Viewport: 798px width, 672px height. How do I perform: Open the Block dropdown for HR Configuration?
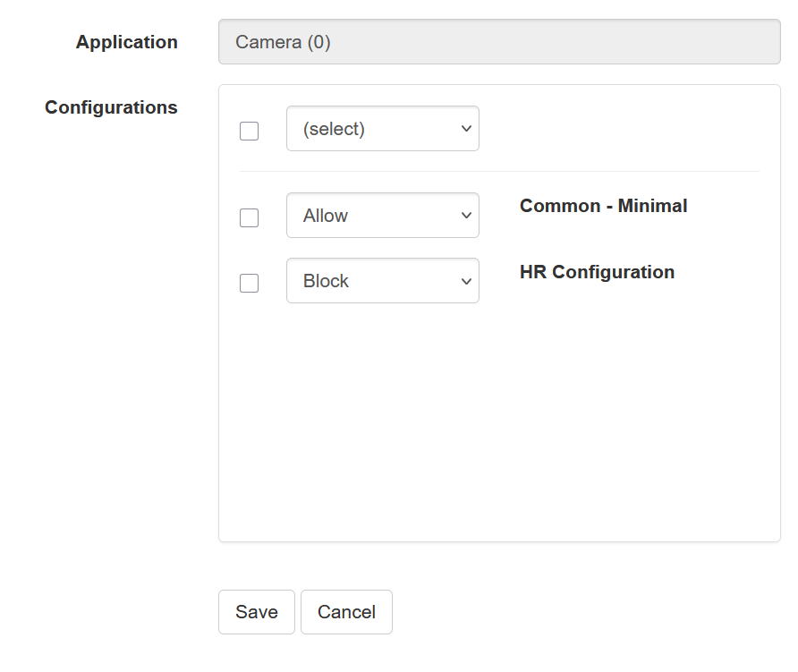pos(382,281)
